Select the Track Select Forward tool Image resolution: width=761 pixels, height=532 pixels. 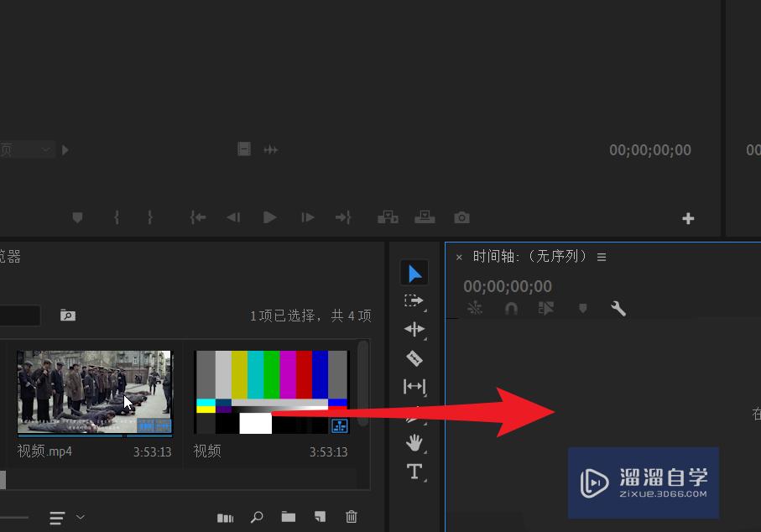[x=414, y=300]
